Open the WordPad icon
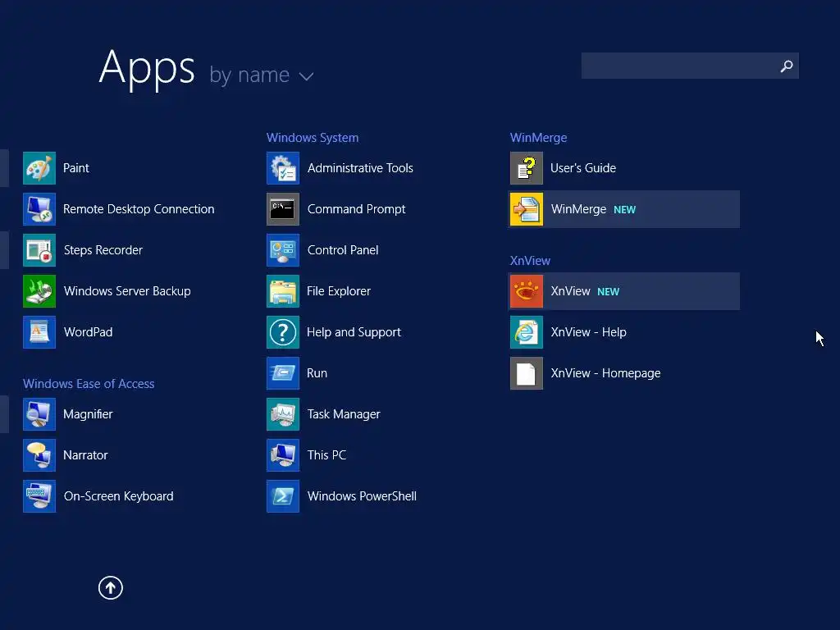 (x=39, y=332)
